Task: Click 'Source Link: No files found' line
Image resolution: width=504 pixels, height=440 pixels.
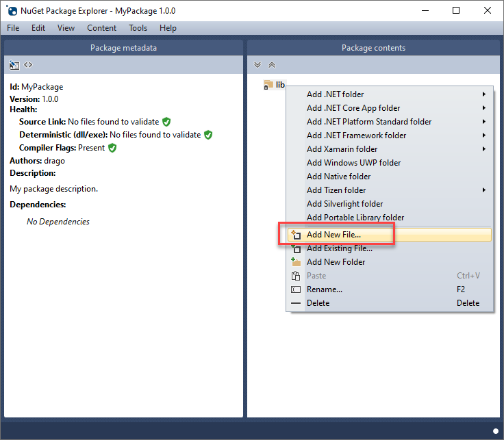Action: click(89, 122)
